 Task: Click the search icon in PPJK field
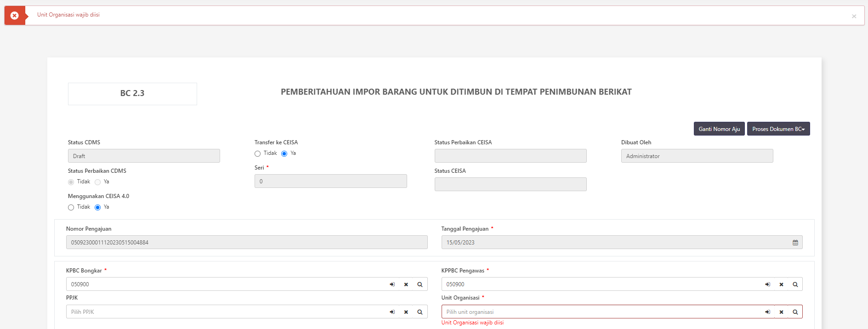click(x=420, y=312)
